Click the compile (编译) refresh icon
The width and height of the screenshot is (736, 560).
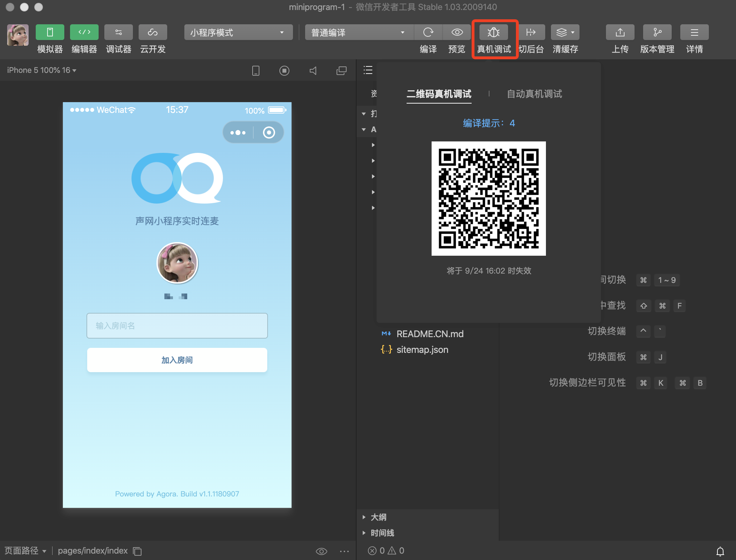click(x=428, y=32)
